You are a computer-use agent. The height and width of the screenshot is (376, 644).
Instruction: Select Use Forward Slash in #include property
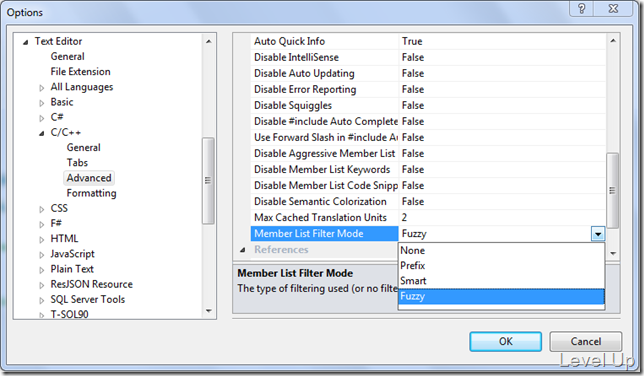324,137
